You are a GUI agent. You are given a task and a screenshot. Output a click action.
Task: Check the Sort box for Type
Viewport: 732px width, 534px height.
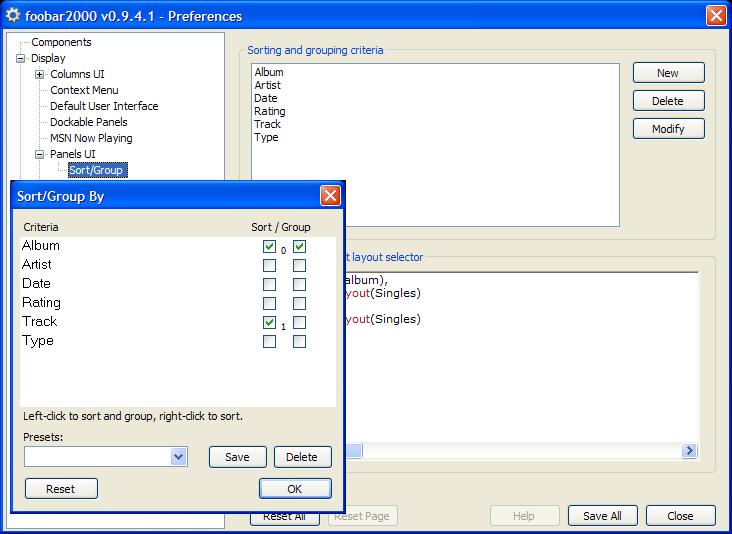coord(269,342)
